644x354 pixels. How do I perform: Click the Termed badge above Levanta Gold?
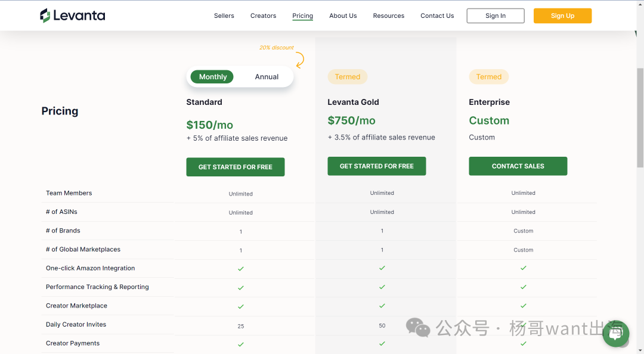347,77
